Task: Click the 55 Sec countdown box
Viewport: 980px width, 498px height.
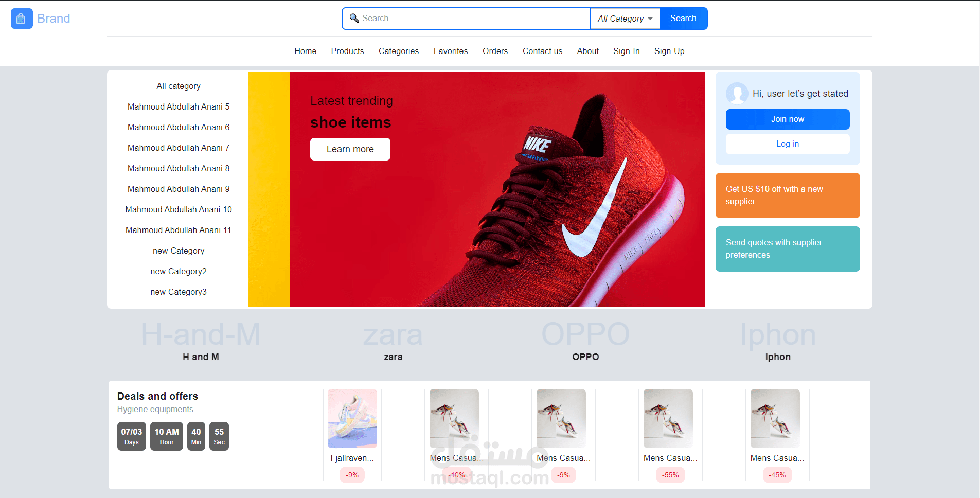Action: [x=219, y=436]
